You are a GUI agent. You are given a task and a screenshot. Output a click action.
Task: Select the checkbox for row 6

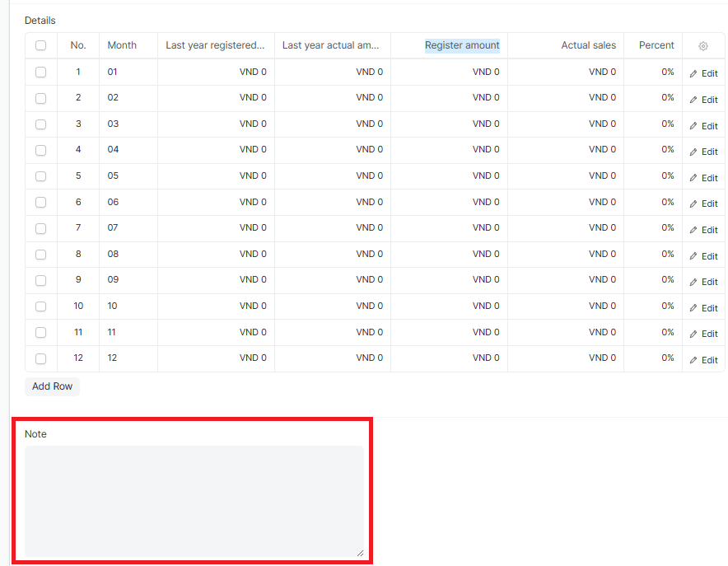click(x=41, y=203)
